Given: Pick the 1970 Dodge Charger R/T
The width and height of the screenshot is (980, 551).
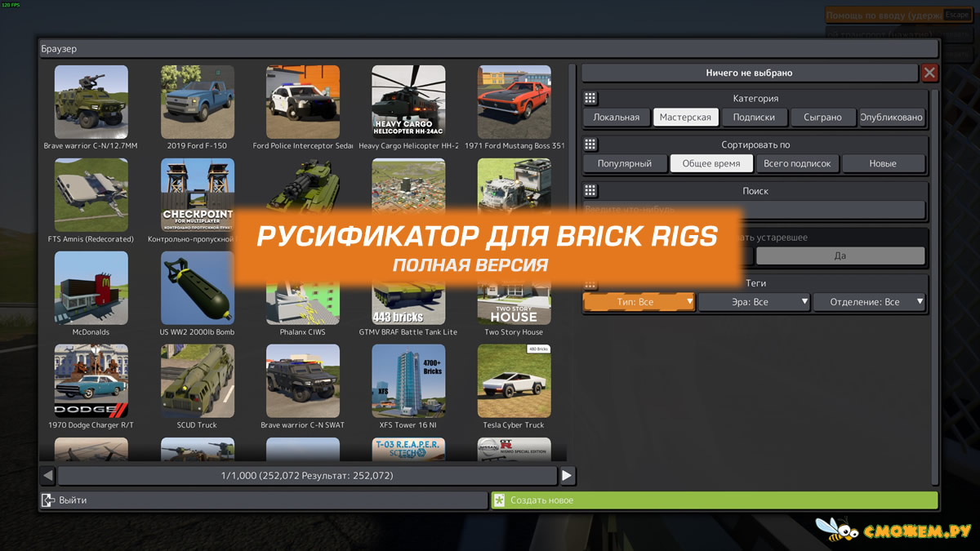Looking at the screenshot, I should (91, 381).
